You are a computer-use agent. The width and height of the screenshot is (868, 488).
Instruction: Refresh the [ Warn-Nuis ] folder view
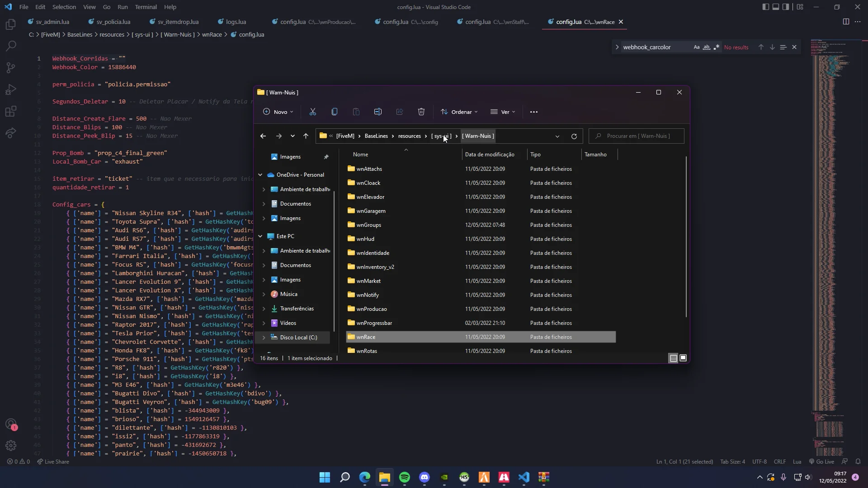coord(574,136)
